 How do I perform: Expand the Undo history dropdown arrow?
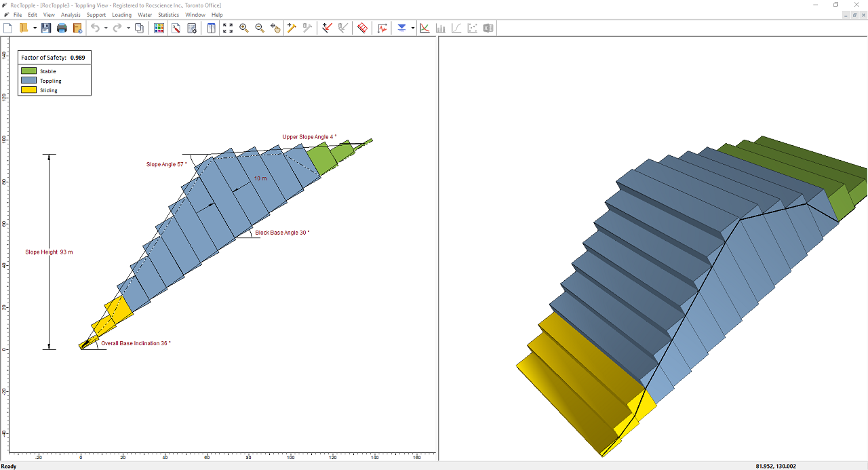point(106,28)
